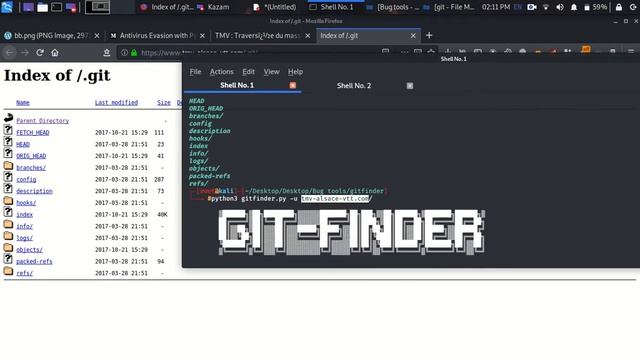Click Firefox back arrow button
640x360 pixels.
pyautogui.click(x=10, y=53)
